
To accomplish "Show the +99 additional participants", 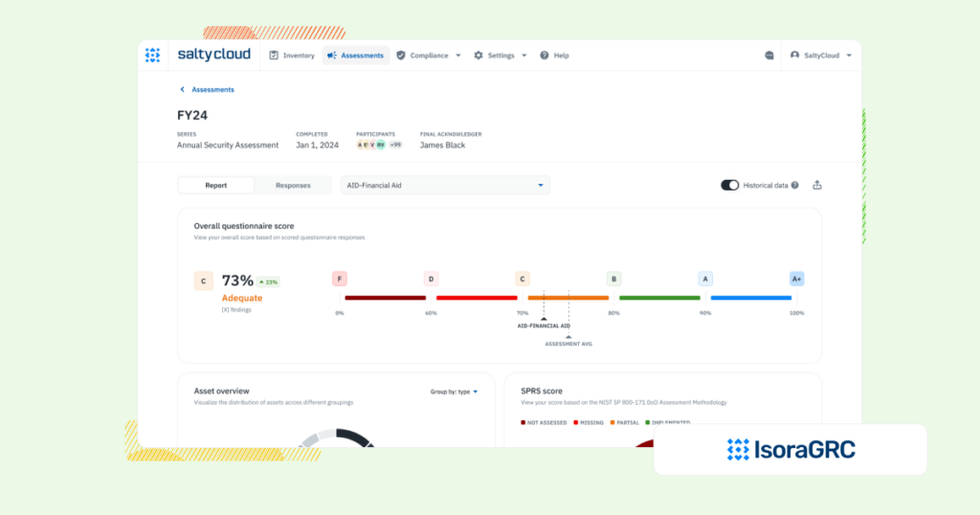I will click(x=395, y=145).
